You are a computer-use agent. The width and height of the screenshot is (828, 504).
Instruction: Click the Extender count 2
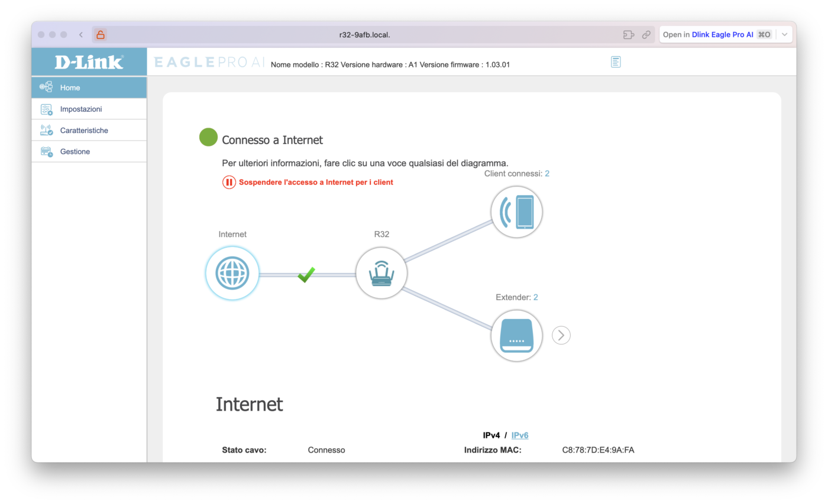[536, 297]
